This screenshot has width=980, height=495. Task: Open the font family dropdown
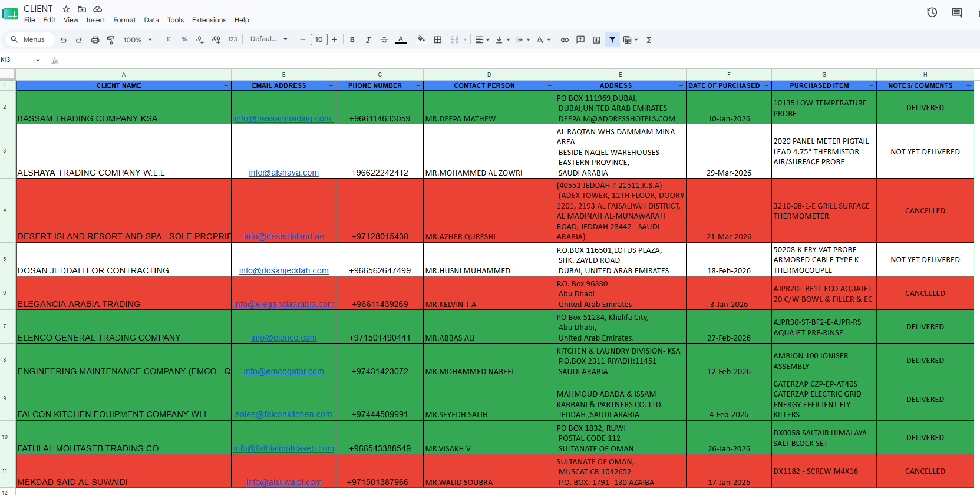(x=269, y=39)
